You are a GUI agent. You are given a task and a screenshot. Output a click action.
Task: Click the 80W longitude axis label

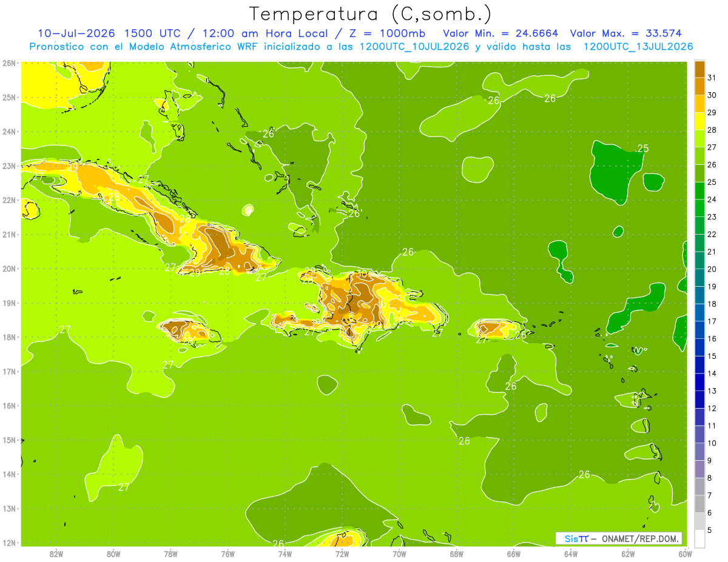pos(113,554)
